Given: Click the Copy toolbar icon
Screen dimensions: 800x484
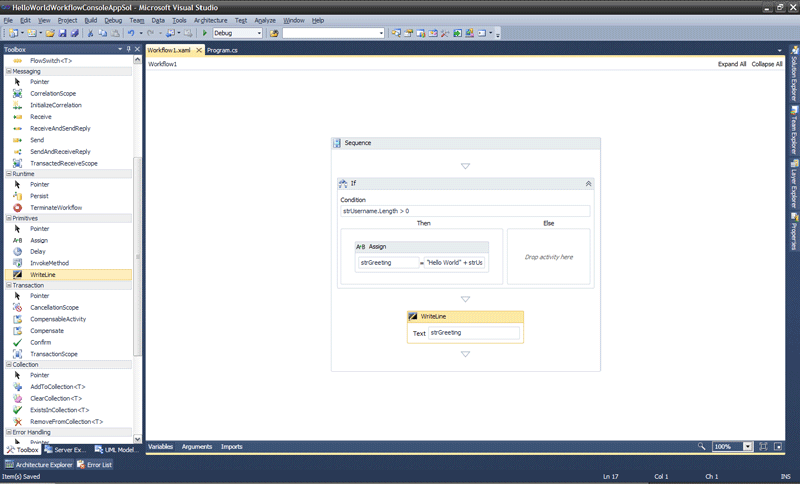Looking at the screenshot, I should point(103,33).
